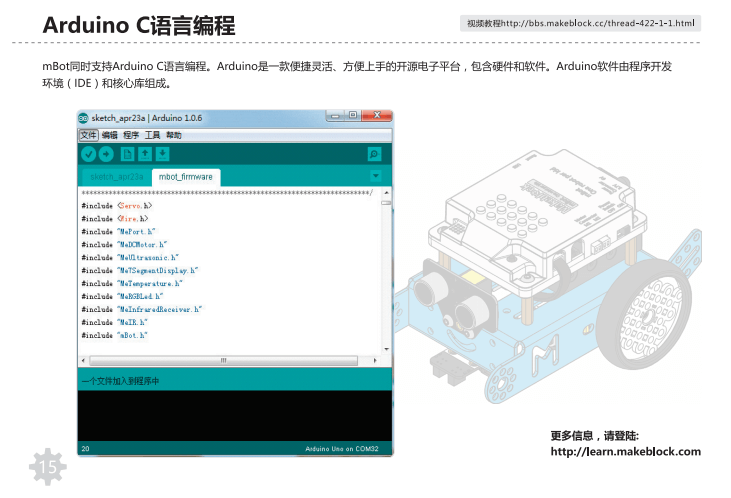
Task: Open a sketch with the Open icon
Action: pos(145,154)
